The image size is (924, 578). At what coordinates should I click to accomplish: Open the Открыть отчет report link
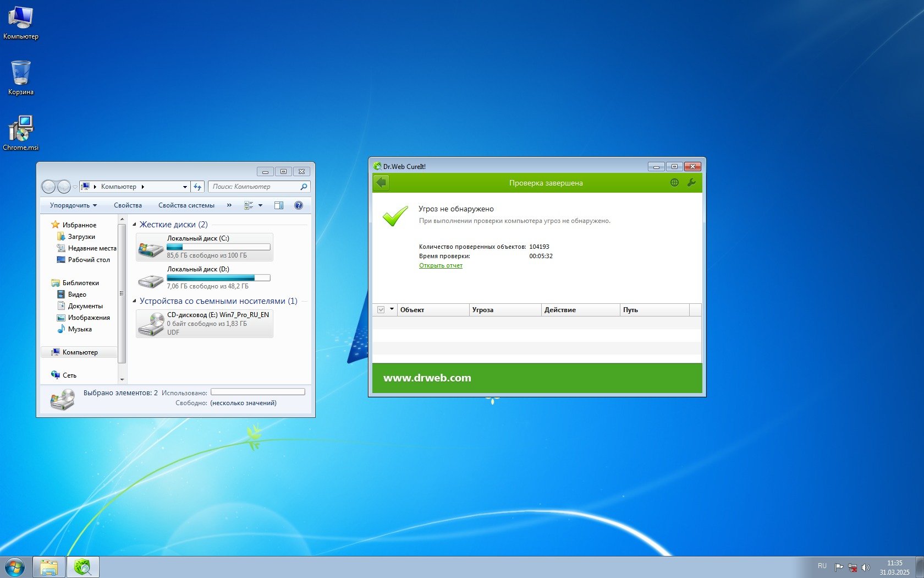point(441,265)
